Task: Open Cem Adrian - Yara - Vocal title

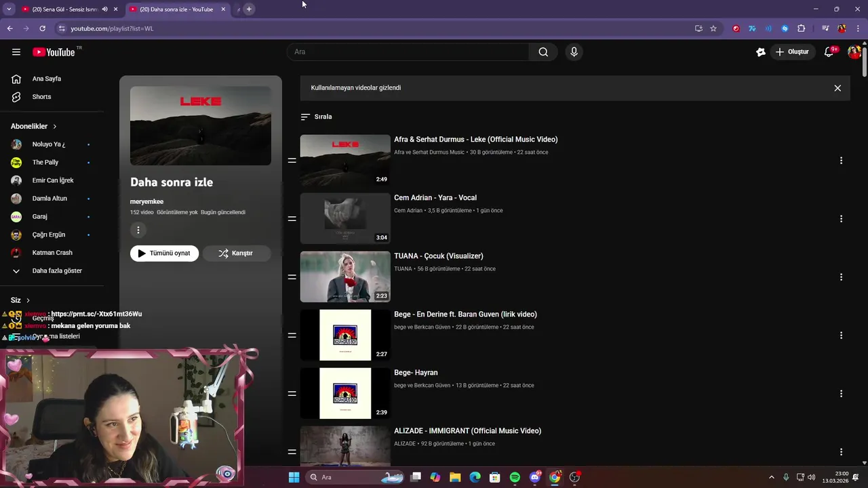Action: click(x=435, y=198)
